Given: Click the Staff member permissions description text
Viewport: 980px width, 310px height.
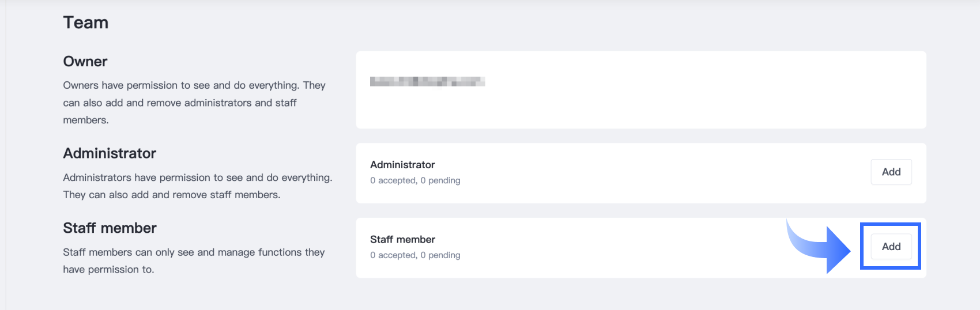Looking at the screenshot, I should click(194, 260).
